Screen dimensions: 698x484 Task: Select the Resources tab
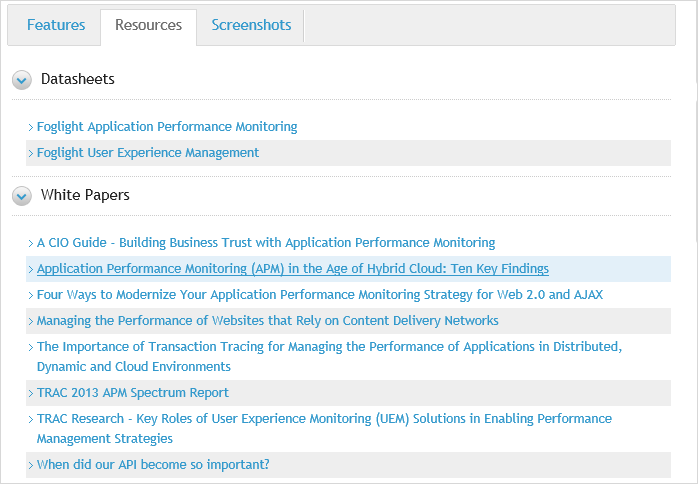(148, 26)
